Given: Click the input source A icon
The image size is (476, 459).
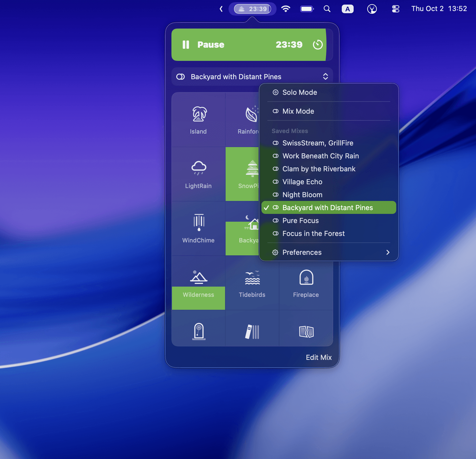Looking at the screenshot, I should (348, 9).
